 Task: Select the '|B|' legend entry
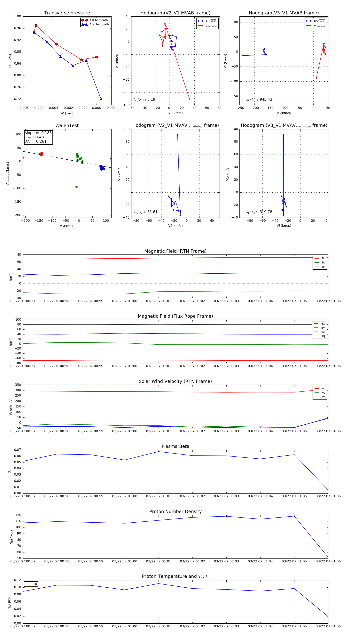pyautogui.click(x=320, y=336)
